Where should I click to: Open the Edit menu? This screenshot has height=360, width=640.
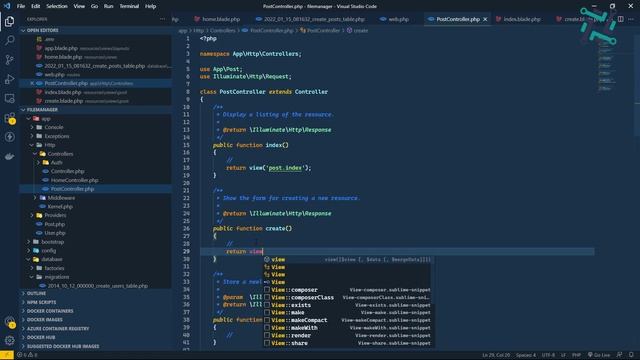[x=36, y=6]
